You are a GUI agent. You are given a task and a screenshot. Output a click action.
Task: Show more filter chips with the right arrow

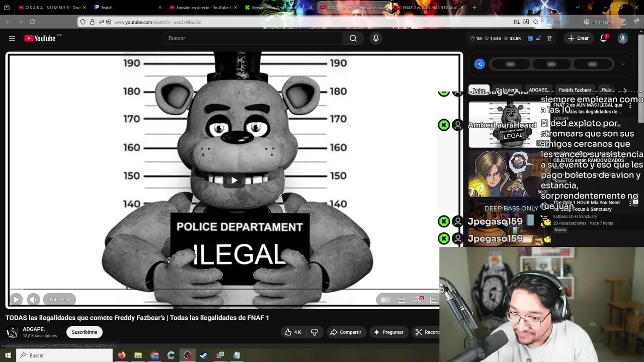coord(625,90)
